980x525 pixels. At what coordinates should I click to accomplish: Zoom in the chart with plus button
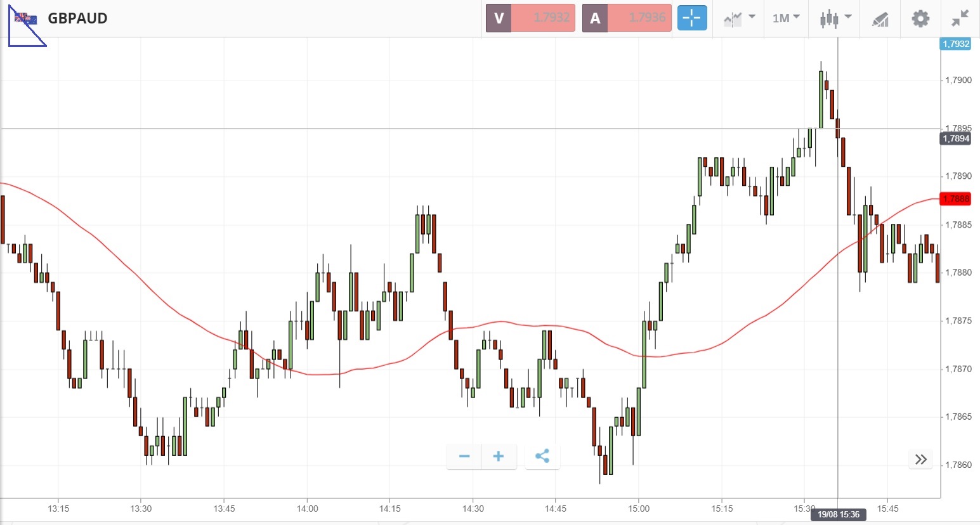[x=499, y=457]
